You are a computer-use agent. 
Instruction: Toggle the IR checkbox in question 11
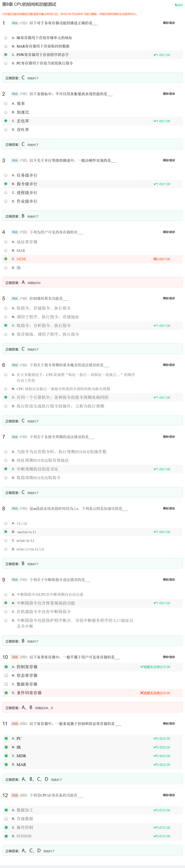point(6,747)
